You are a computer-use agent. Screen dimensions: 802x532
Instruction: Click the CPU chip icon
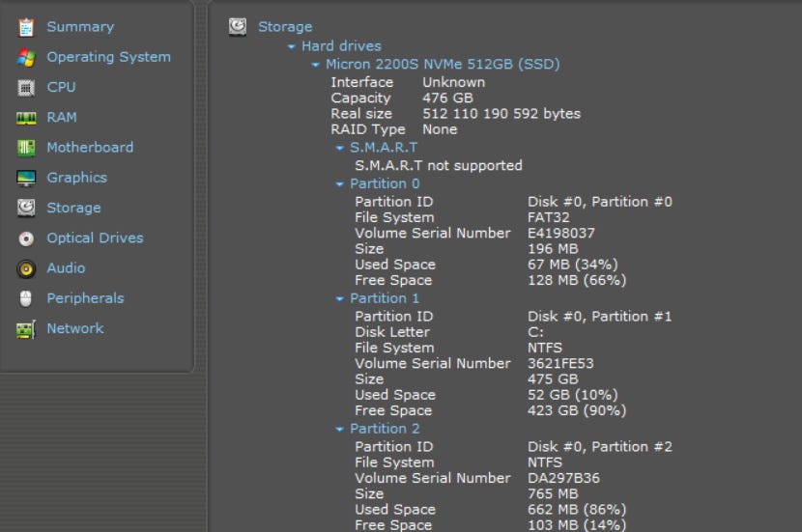(26, 87)
